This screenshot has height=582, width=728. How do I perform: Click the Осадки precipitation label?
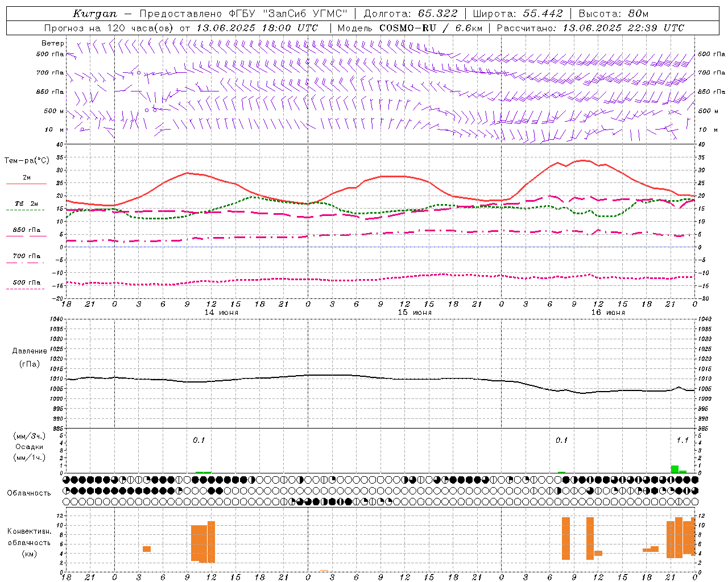(x=30, y=447)
